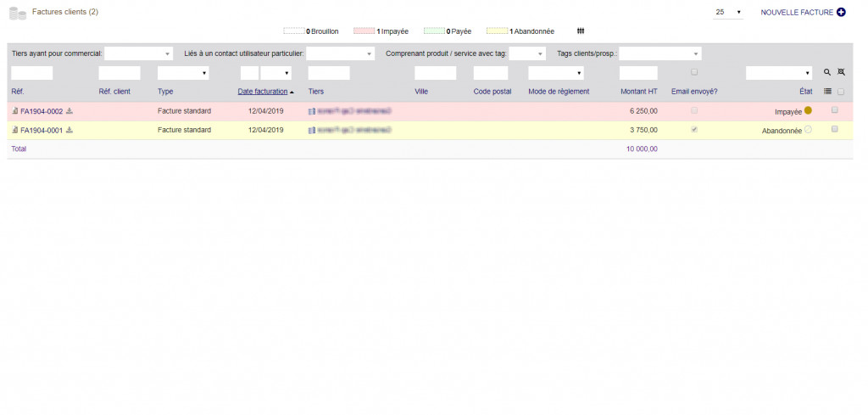This screenshot has width=868, height=415.
Task: Sort by Date facturation column header
Action: tap(263, 92)
